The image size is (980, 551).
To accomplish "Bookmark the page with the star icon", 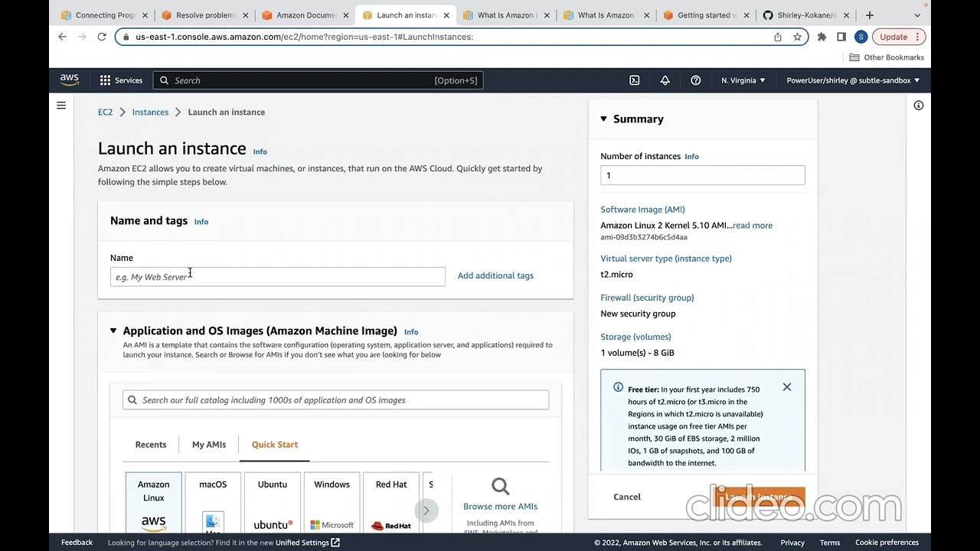I will (x=797, y=37).
